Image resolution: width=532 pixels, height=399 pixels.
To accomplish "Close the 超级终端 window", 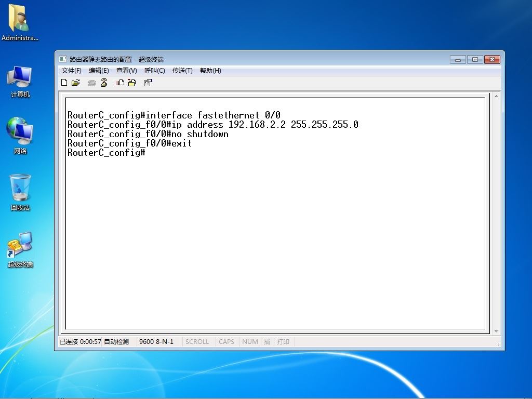I will (493, 60).
